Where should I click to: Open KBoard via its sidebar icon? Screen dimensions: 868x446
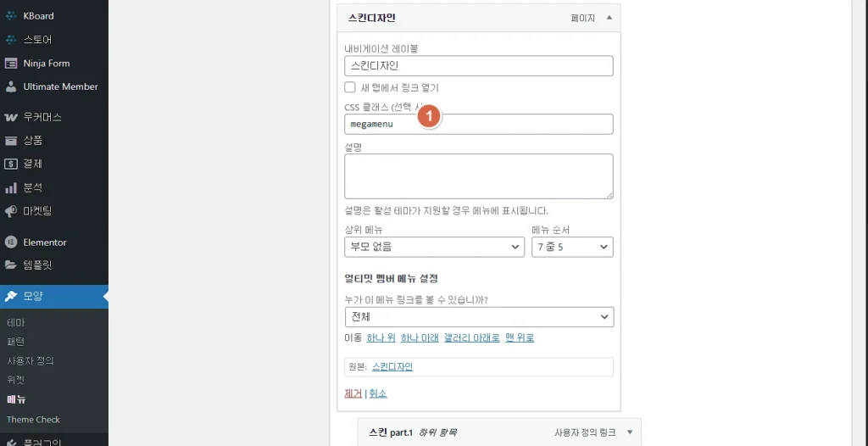tap(10, 16)
